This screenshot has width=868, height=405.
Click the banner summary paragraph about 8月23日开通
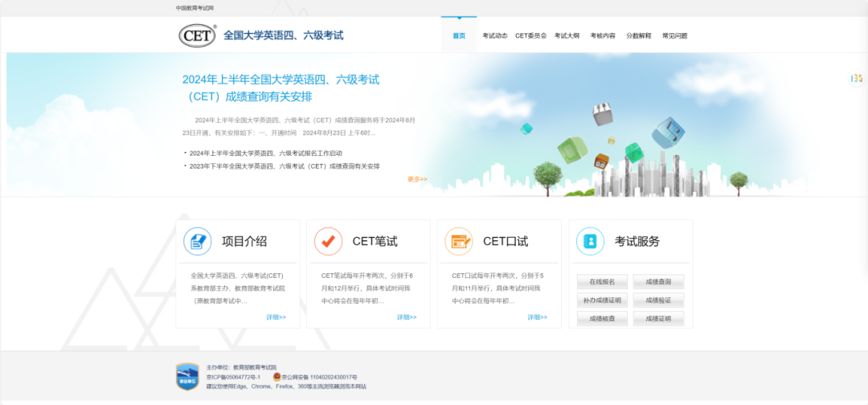299,126
